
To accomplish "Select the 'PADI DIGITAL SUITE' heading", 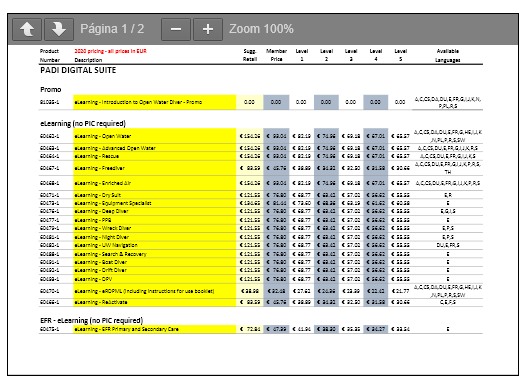I will pos(78,70).
